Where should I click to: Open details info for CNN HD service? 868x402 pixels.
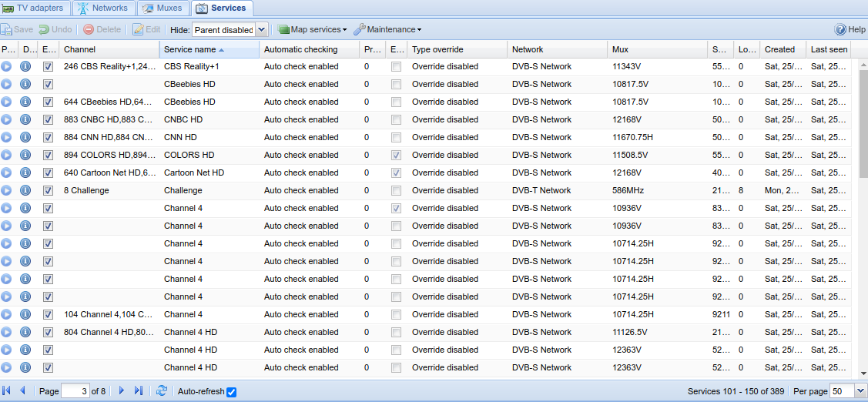pyautogui.click(x=25, y=137)
